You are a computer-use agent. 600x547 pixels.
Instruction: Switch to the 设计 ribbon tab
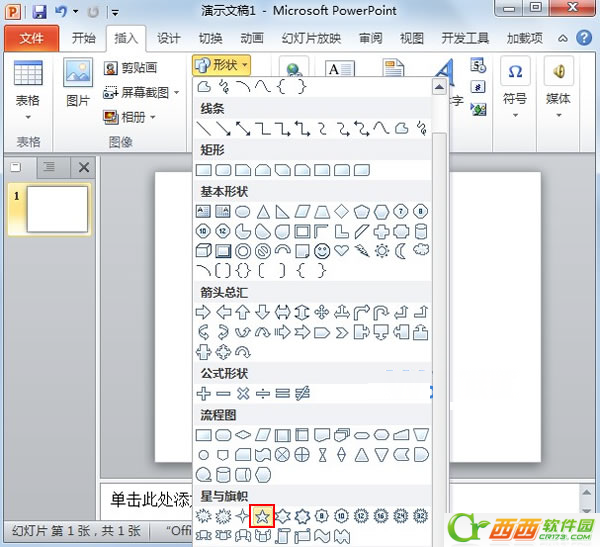coord(169,39)
